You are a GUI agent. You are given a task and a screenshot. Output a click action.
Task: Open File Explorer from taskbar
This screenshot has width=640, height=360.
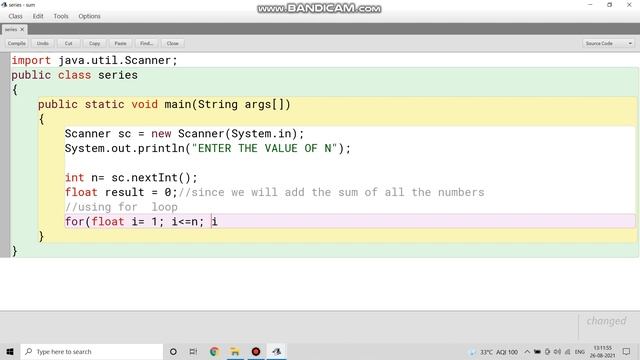pyautogui.click(x=235, y=351)
